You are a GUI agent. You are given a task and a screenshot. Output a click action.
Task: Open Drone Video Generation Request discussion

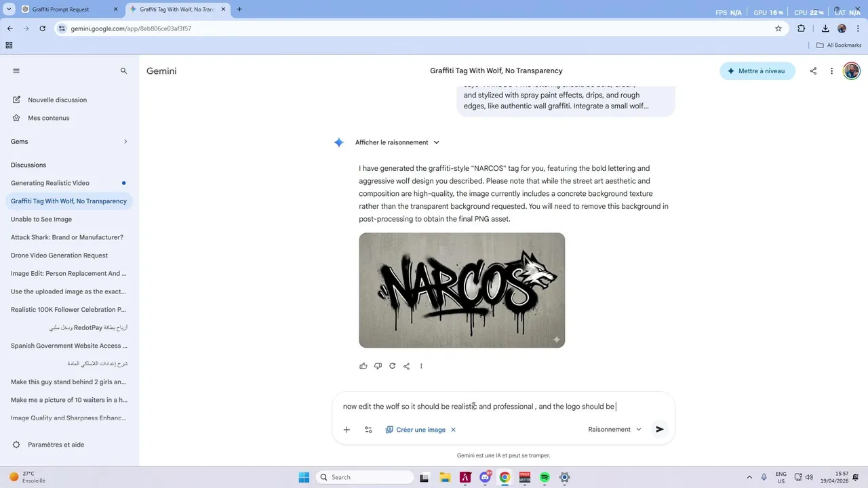68,256
